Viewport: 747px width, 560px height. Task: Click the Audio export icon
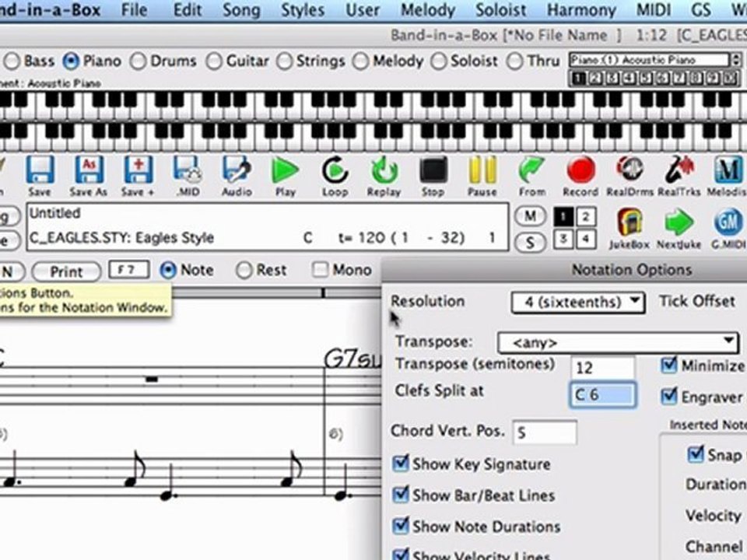pyautogui.click(x=237, y=170)
